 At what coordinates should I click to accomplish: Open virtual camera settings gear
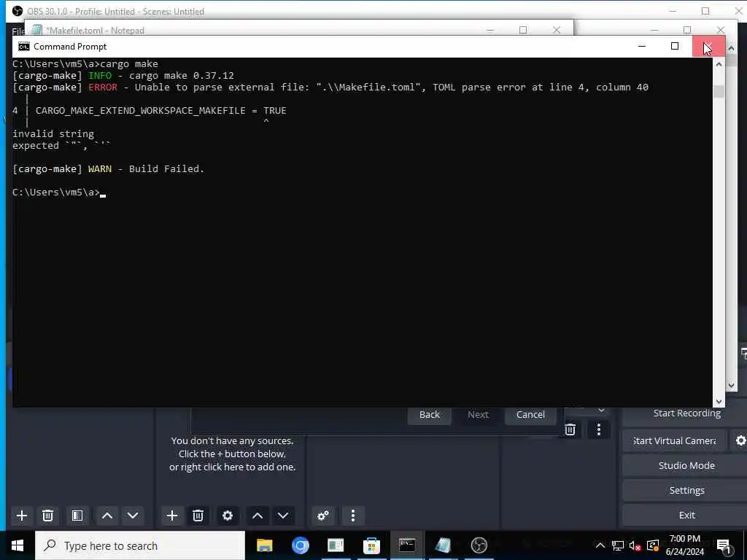740,440
